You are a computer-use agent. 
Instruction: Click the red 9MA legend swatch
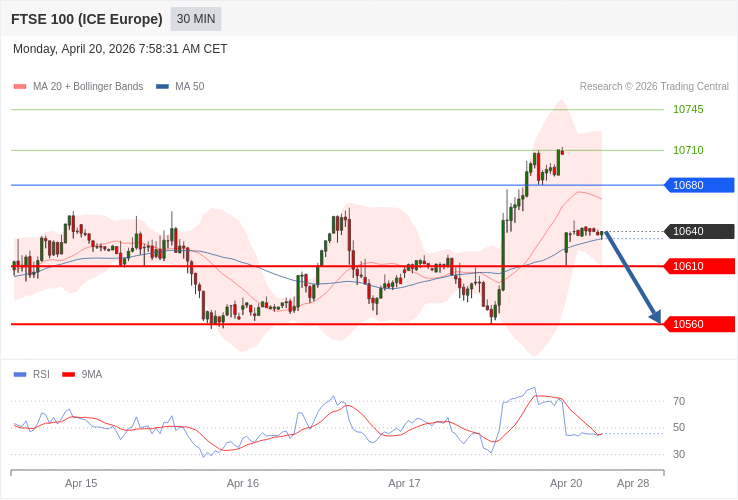point(69,375)
